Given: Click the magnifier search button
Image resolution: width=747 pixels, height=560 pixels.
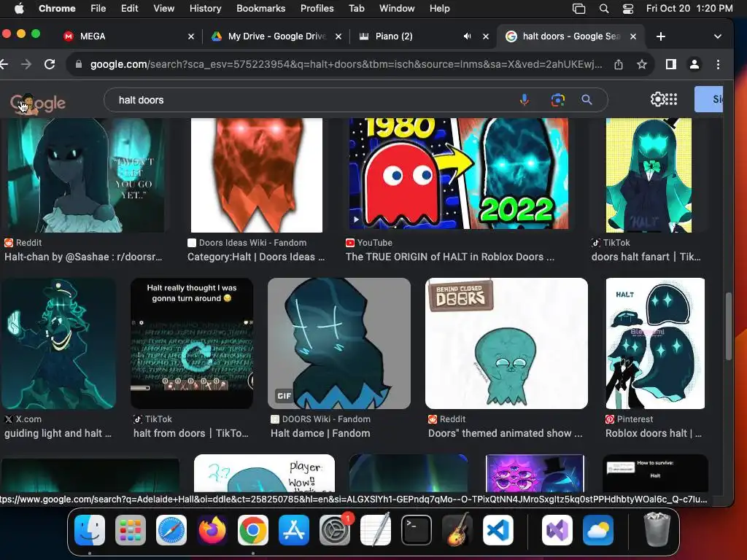Looking at the screenshot, I should (587, 100).
